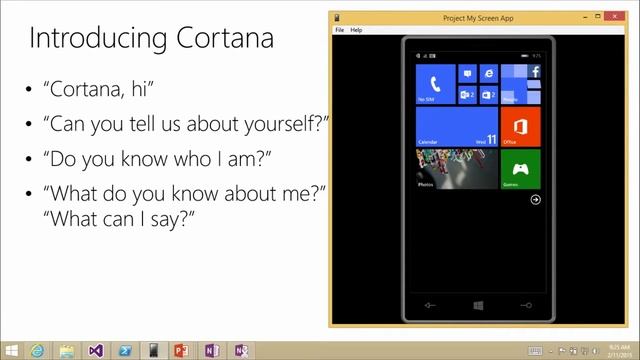640x360 pixels.
Task: Click the line "What can I say?"
Action: coord(119,219)
